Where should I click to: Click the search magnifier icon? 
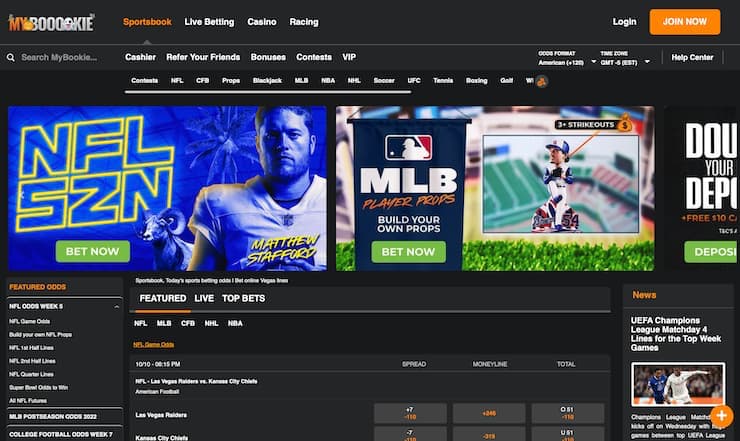[x=10, y=58]
